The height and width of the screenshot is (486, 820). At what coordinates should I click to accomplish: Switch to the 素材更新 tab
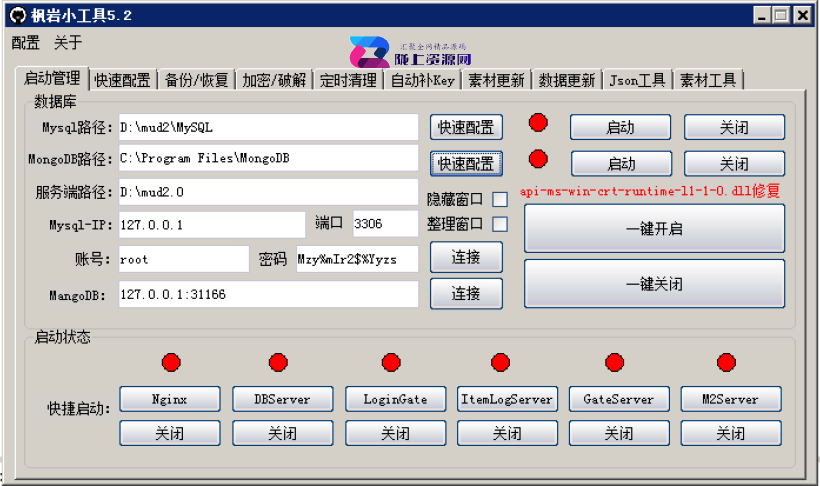(x=496, y=80)
